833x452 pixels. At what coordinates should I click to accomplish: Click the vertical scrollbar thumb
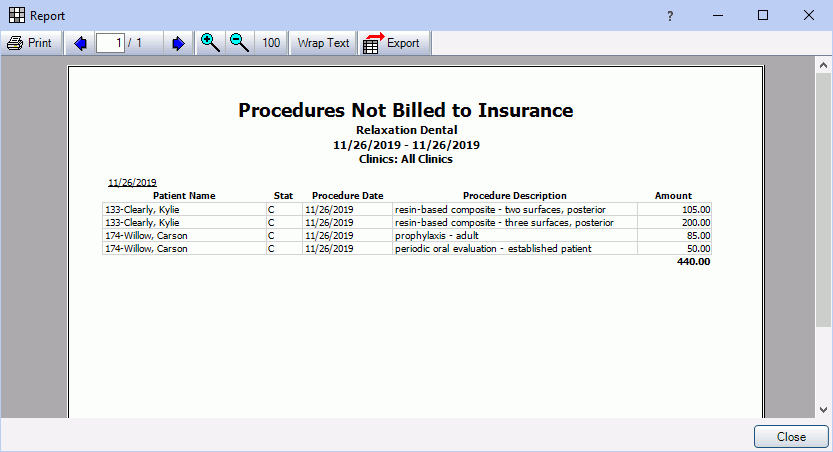pos(823,201)
